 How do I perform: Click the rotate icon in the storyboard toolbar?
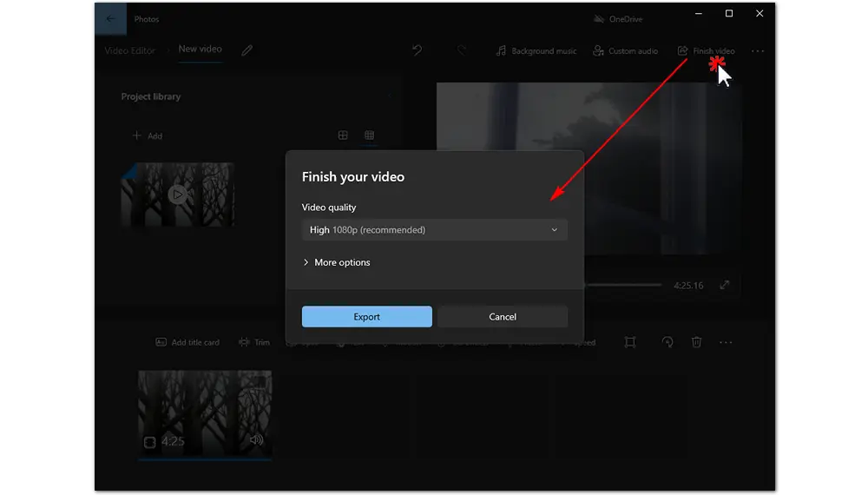tap(667, 342)
